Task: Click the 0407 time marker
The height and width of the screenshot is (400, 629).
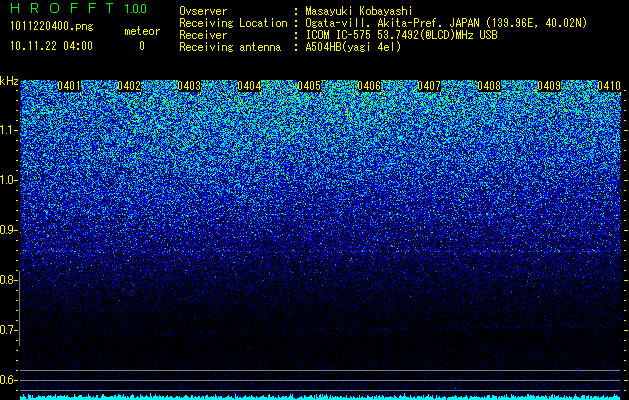Action: 429,86
